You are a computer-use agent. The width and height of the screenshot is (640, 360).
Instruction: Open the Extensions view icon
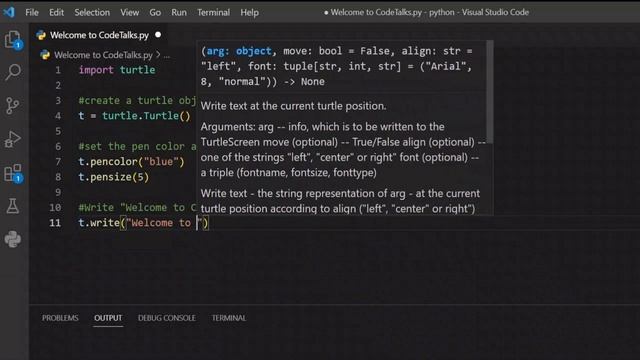13,173
